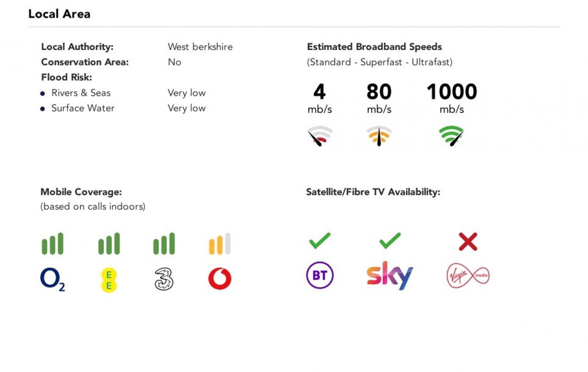Click the green Ultrafast wifi gauge icon
The height and width of the screenshot is (372, 588).
point(452,135)
